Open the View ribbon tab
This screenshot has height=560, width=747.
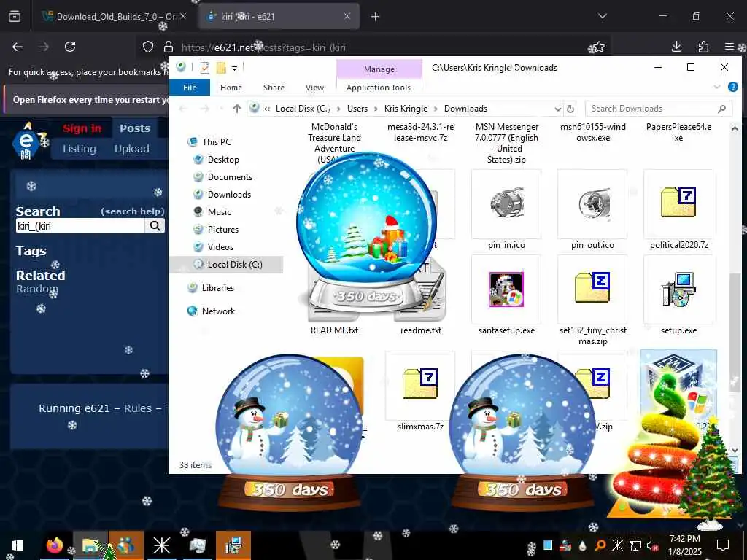[x=314, y=87]
